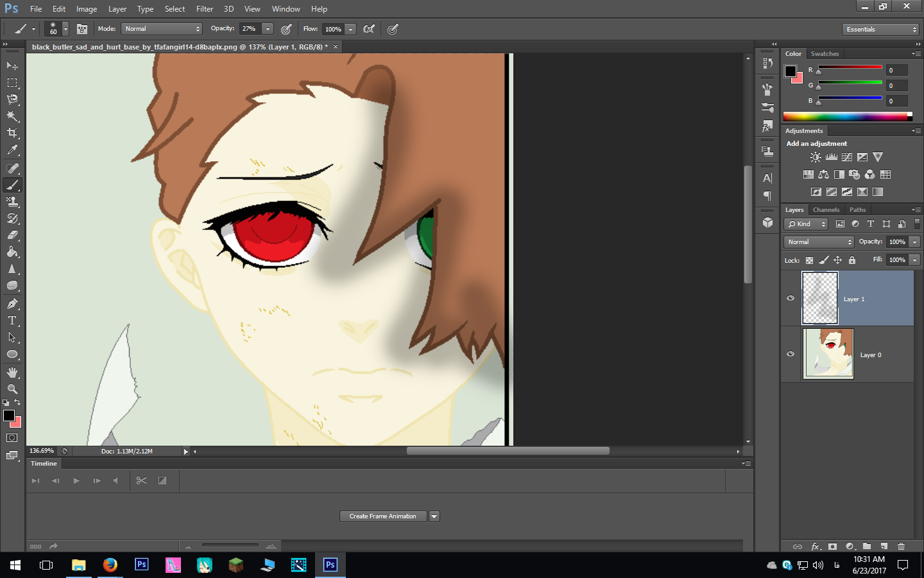Select the Crop tool

12,133
